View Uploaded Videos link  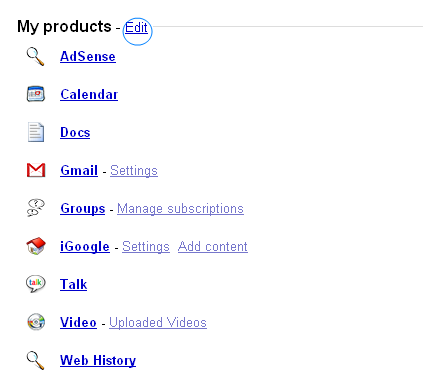158,322
